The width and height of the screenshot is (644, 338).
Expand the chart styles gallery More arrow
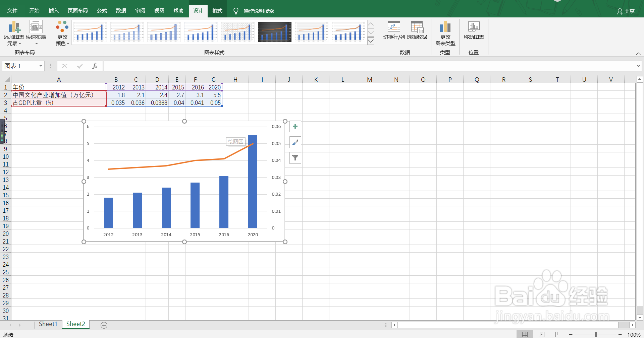(x=371, y=41)
